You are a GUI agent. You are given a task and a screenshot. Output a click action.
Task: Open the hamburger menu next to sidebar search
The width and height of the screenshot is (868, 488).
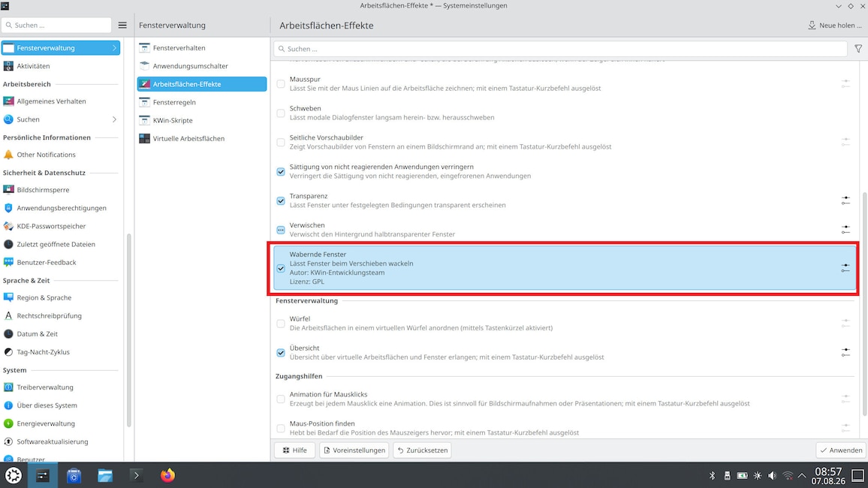pos(122,26)
